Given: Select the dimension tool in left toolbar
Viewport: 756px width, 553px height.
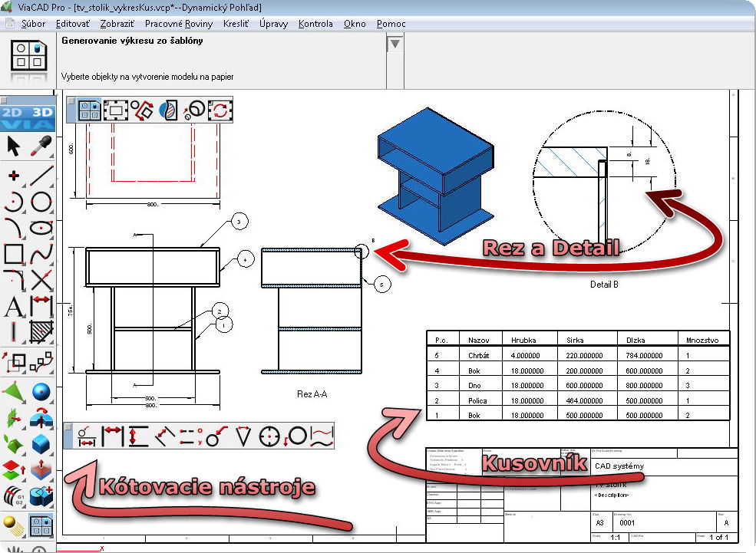Looking at the screenshot, I should click(x=41, y=306).
